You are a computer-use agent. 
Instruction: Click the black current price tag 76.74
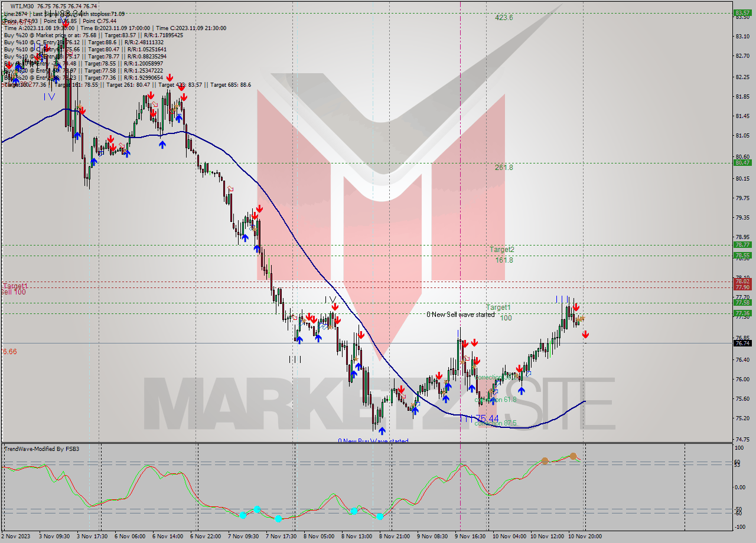(x=742, y=343)
